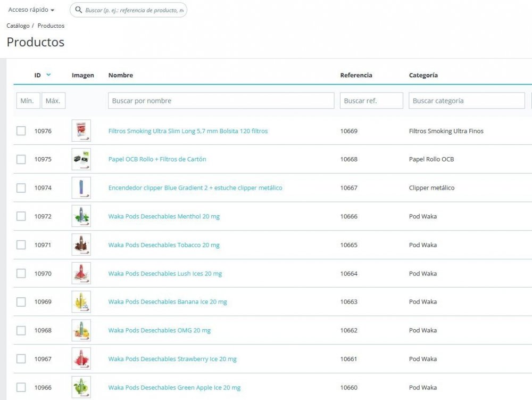Open the Acceso rápido dropdown
This screenshot has height=400, width=532.
click(x=31, y=10)
